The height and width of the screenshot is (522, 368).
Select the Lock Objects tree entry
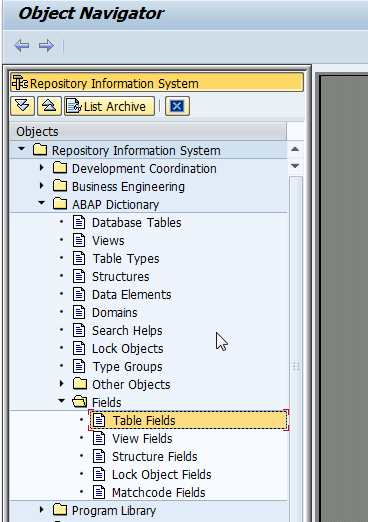(x=128, y=348)
